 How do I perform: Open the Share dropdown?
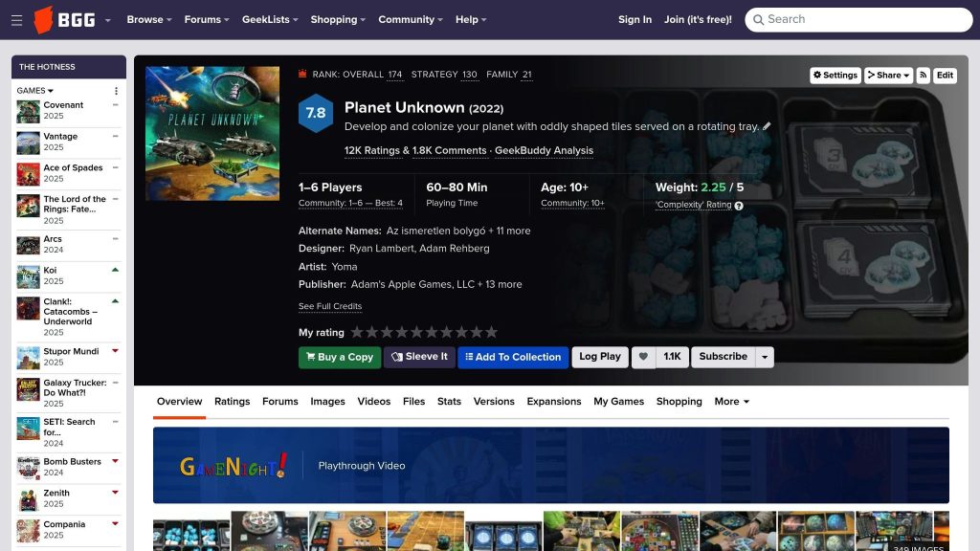click(x=888, y=75)
